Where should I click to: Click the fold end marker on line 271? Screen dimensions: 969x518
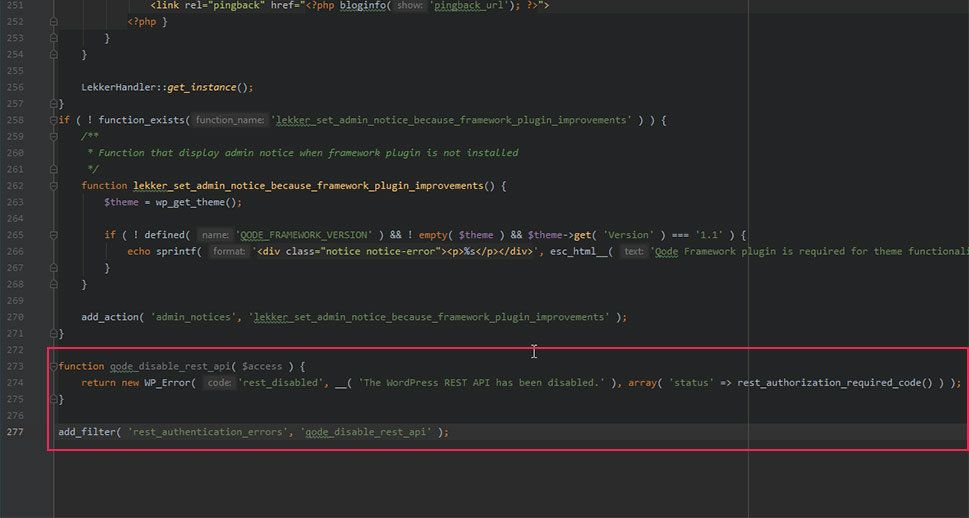53,333
